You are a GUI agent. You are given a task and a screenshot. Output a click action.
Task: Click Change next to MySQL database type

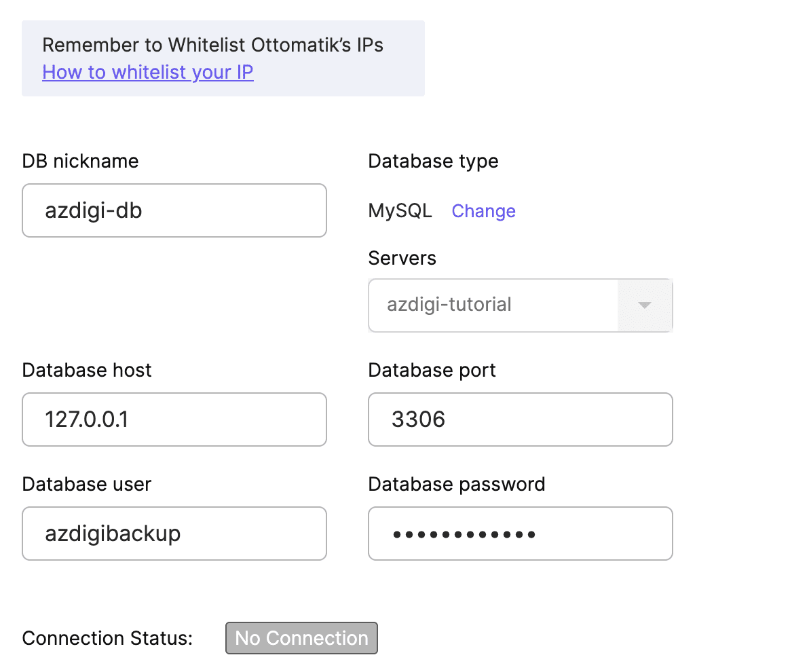coord(483,211)
